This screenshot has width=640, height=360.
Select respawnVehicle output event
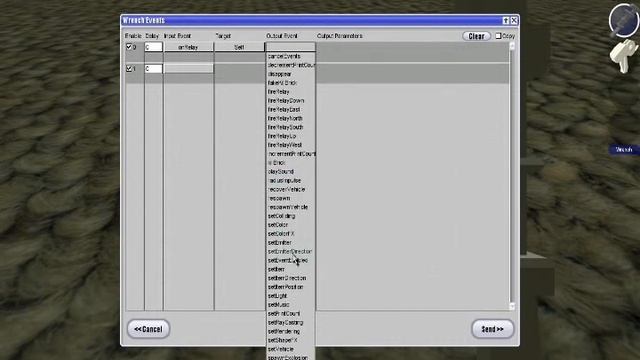[288, 207]
